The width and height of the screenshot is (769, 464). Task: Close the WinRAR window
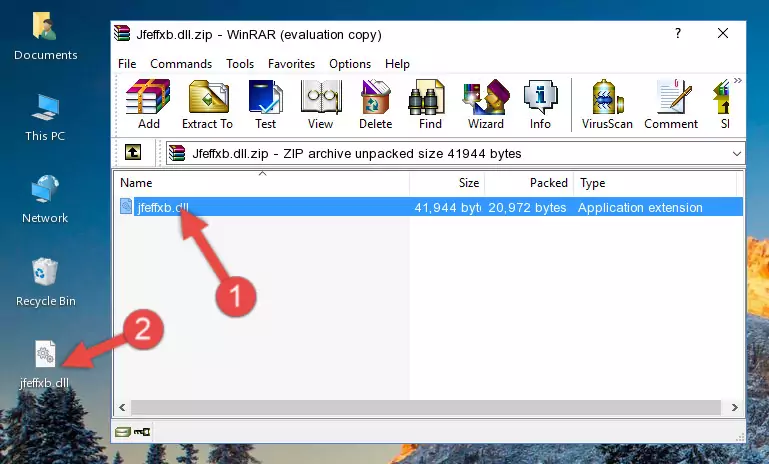[x=722, y=33]
